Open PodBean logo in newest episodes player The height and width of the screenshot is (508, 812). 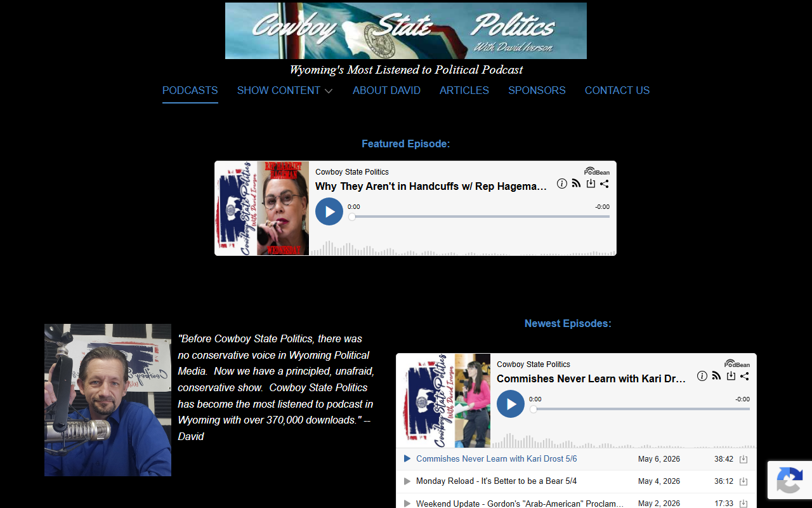point(737,364)
